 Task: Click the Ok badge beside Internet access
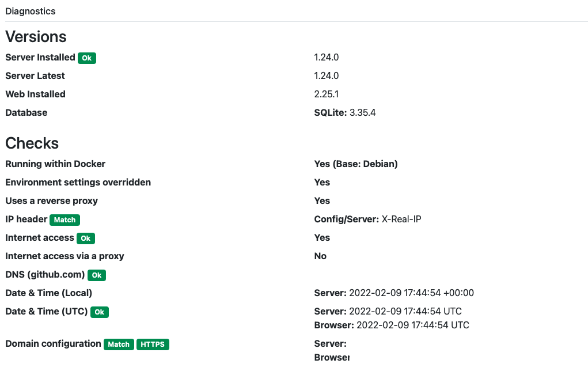click(x=86, y=238)
